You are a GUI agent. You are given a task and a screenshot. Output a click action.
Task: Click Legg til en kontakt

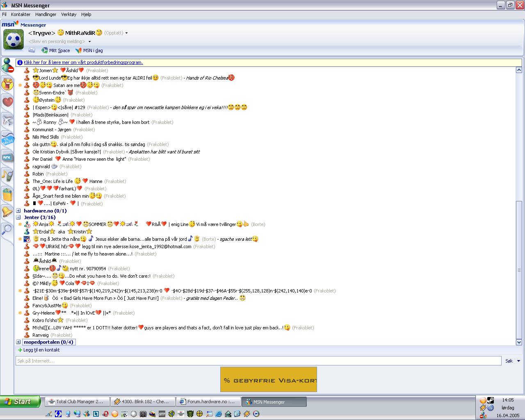coord(39,350)
